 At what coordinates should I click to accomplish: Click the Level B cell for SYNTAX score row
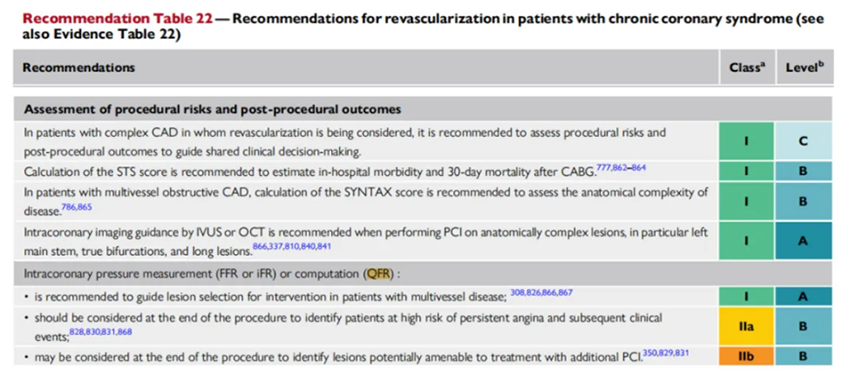click(803, 201)
